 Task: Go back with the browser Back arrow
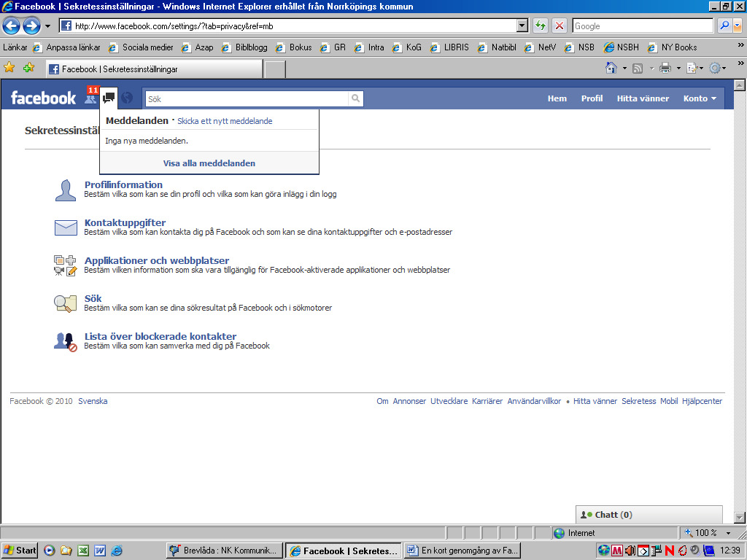coord(12,26)
